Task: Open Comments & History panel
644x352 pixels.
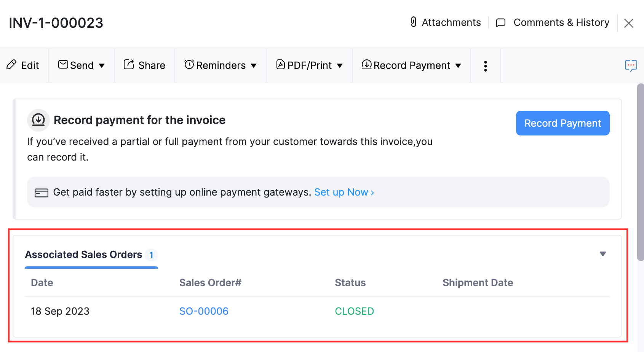Action: coord(553,22)
